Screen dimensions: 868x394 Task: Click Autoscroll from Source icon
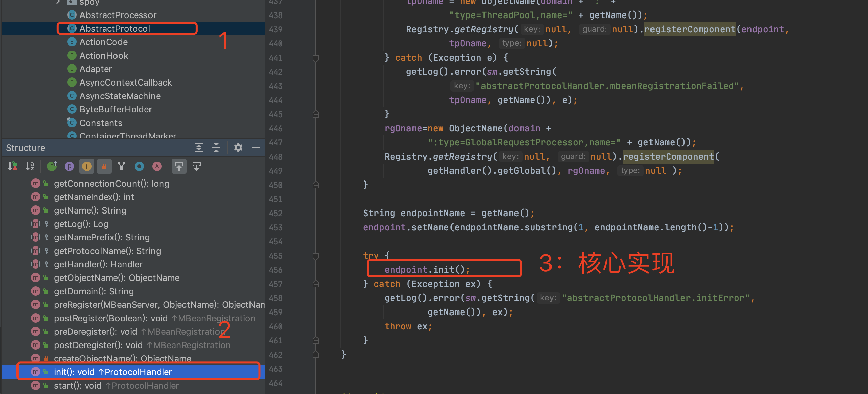coord(196,166)
